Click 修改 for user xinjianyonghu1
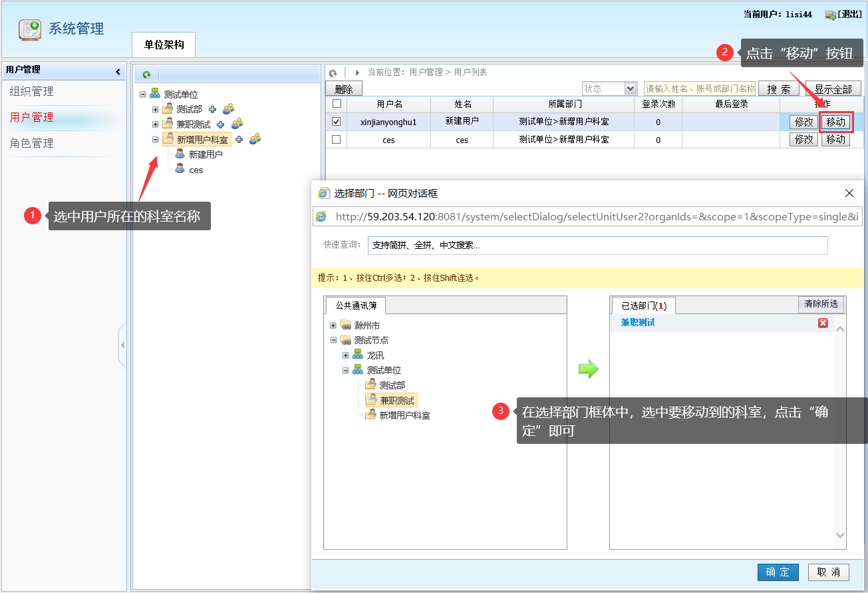Screen dimensions: 868x593 (x=804, y=122)
